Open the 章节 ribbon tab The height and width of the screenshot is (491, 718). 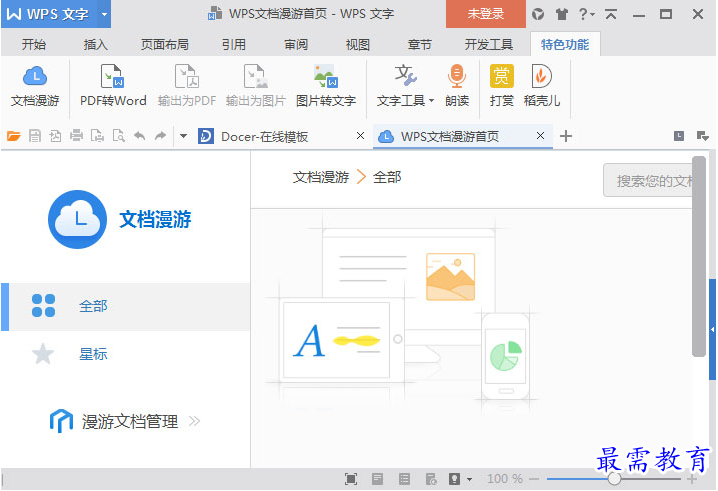coord(419,44)
